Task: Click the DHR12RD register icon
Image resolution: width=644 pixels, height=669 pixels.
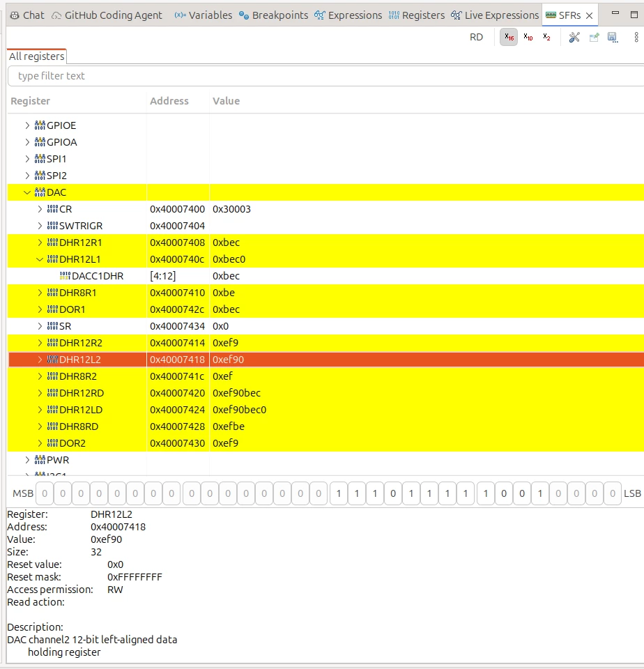Action: pos(52,393)
